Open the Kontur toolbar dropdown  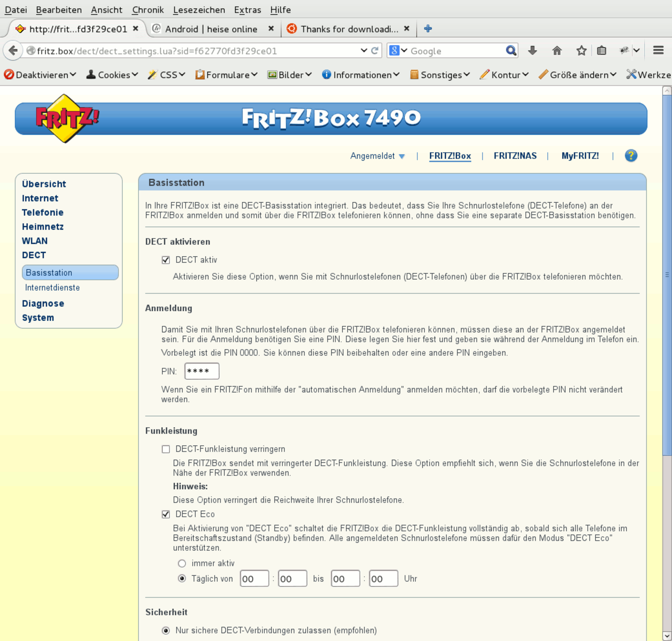point(504,75)
